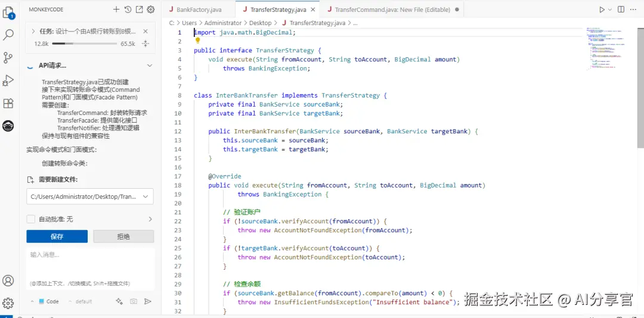This screenshot has height=318, width=644.
Task: Open the Explorer view in activity bar
Action: 8,13
